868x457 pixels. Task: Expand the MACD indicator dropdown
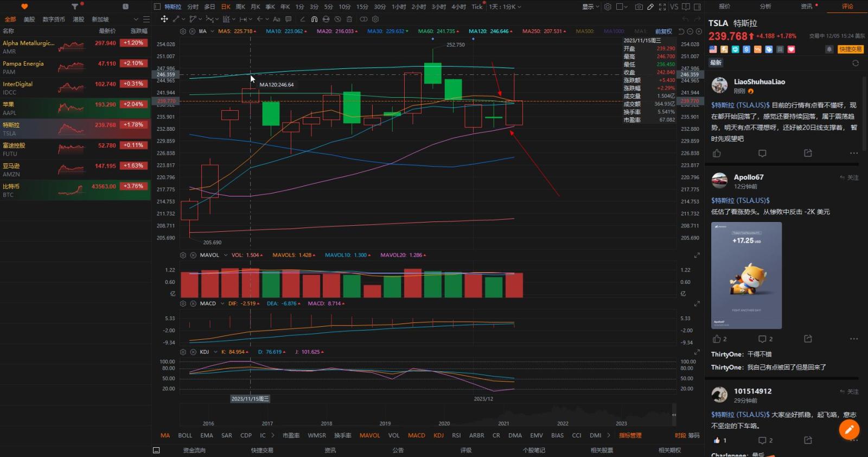(222, 303)
